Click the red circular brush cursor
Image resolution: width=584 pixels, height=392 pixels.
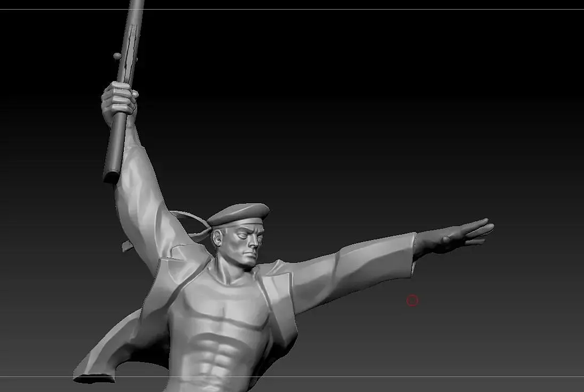412,300
